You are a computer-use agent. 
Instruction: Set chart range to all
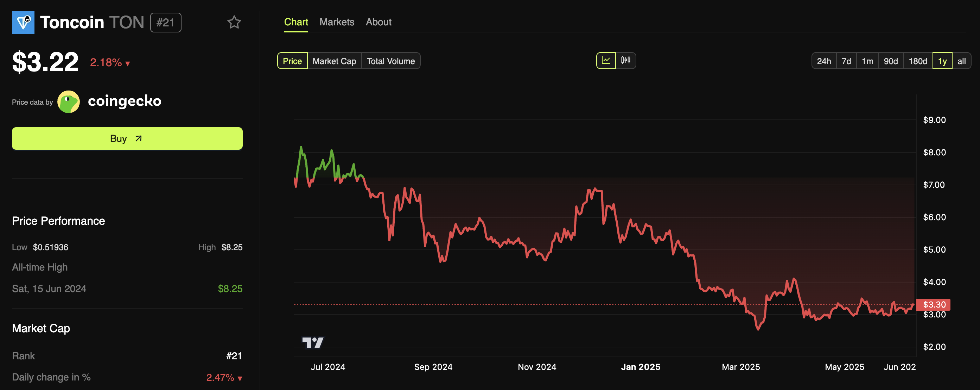click(x=961, y=61)
